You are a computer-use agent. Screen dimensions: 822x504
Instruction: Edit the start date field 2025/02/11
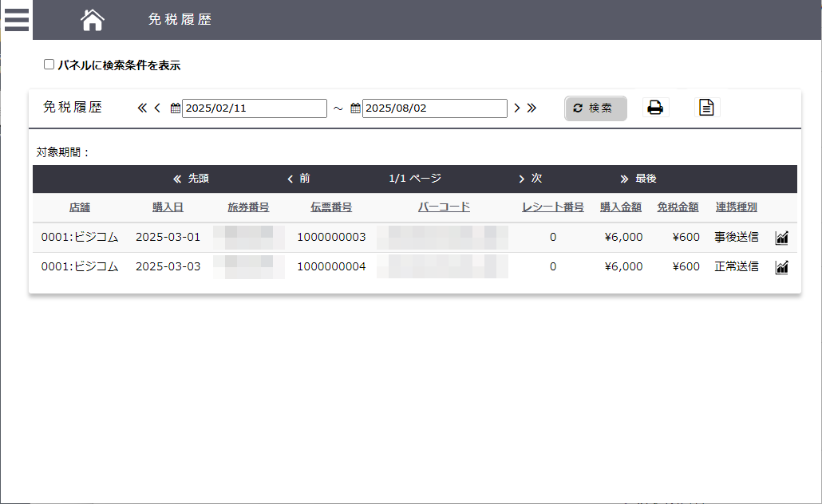(255, 108)
